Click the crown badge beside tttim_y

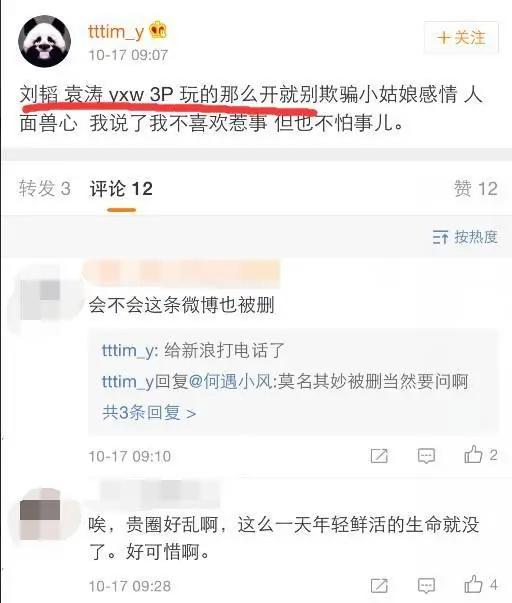(158, 30)
